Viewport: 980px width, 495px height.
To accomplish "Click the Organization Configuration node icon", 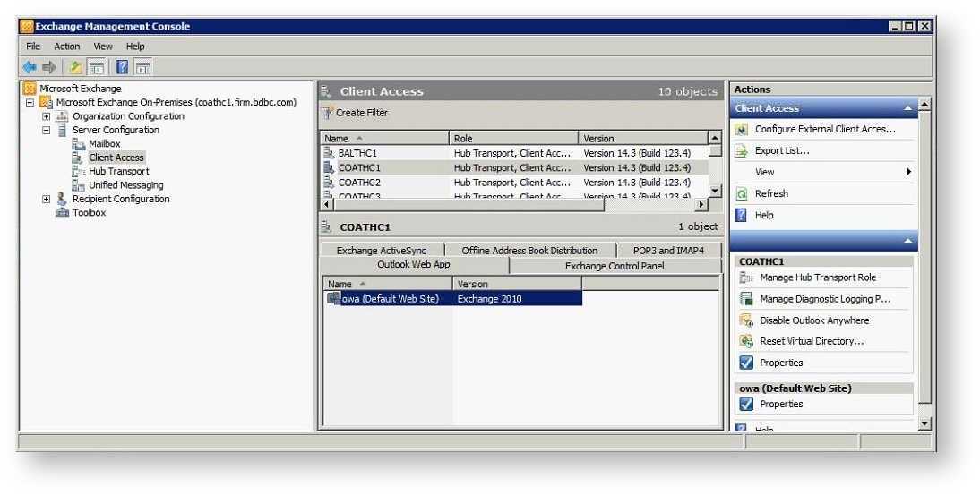I will click(62, 116).
